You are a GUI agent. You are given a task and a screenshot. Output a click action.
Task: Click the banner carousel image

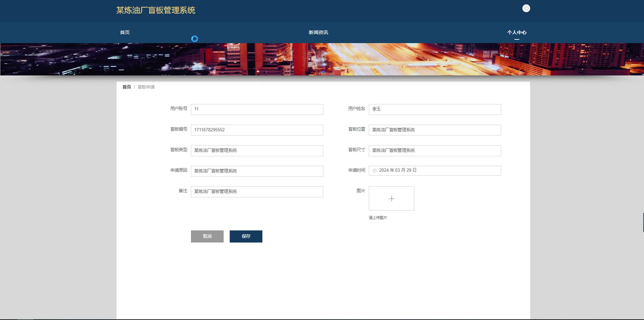[322, 59]
